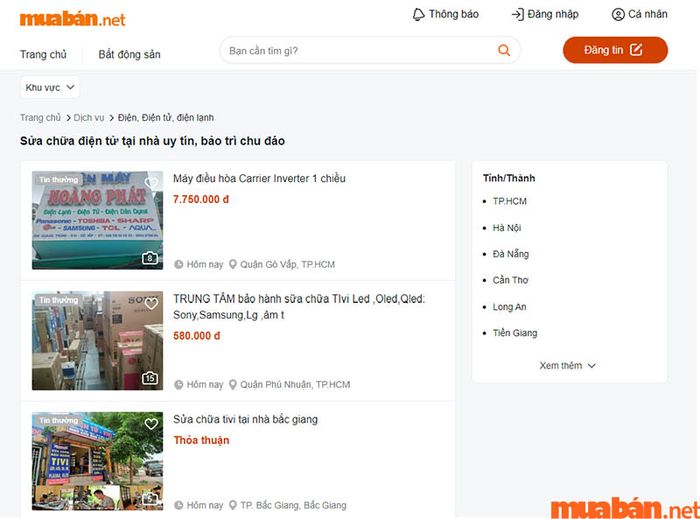The image size is (700, 519).
Task: Click the Đăng tin post button
Action: pos(615,50)
